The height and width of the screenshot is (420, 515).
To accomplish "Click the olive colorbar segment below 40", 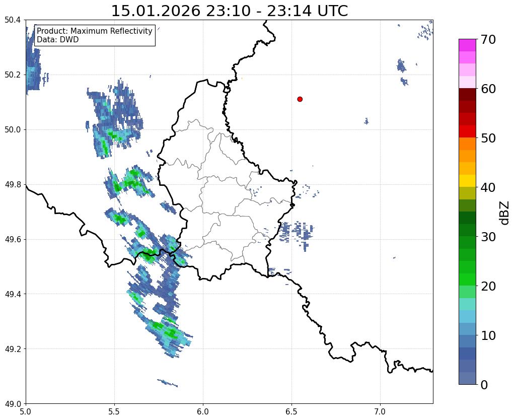I will coord(467,193).
